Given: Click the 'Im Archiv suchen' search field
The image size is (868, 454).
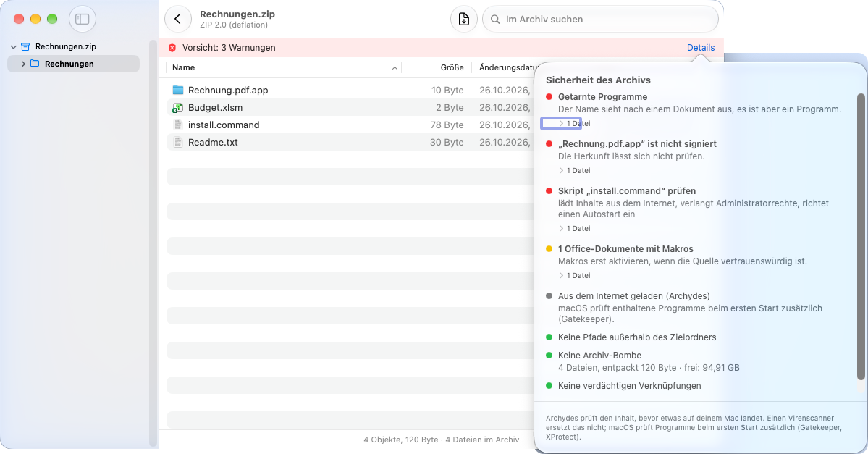Looking at the screenshot, I should pyautogui.click(x=601, y=20).
